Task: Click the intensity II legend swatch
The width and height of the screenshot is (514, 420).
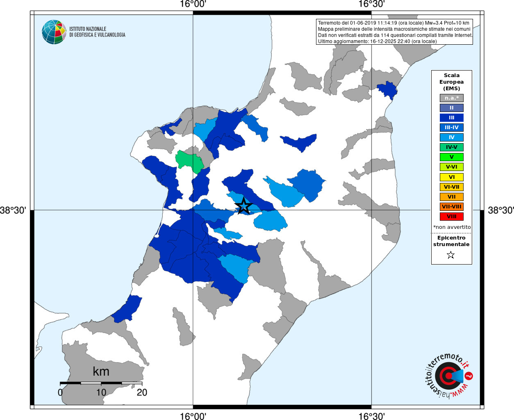Action: (452, 108)
